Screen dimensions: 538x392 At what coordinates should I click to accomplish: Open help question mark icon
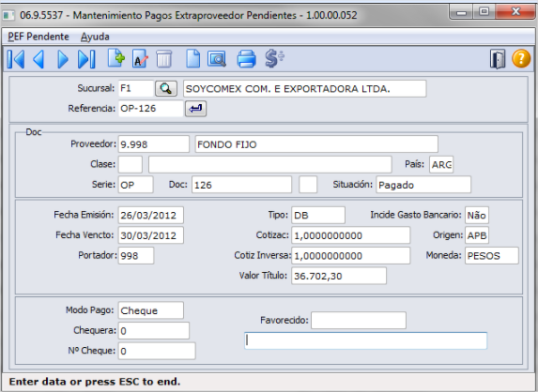(521, 58)
